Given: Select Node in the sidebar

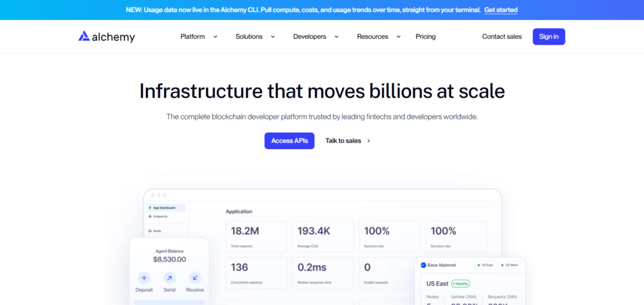Looking at the screenshot, I should point(155,231).
